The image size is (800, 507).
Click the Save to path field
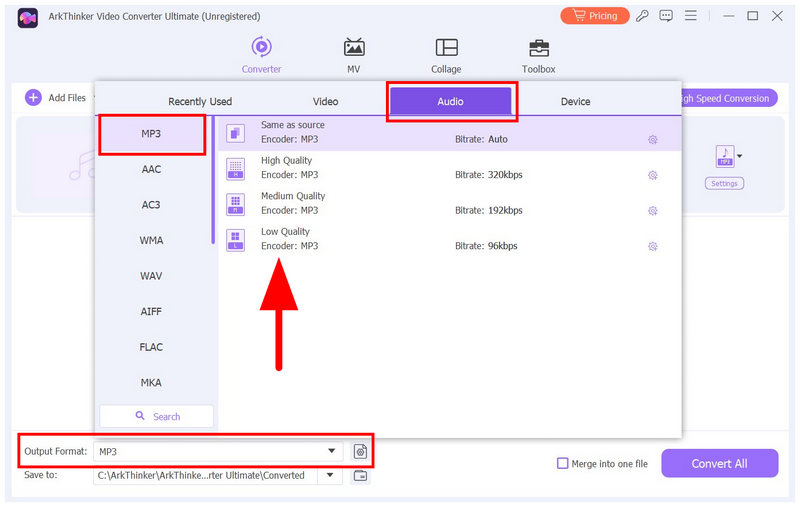[206, 475]
